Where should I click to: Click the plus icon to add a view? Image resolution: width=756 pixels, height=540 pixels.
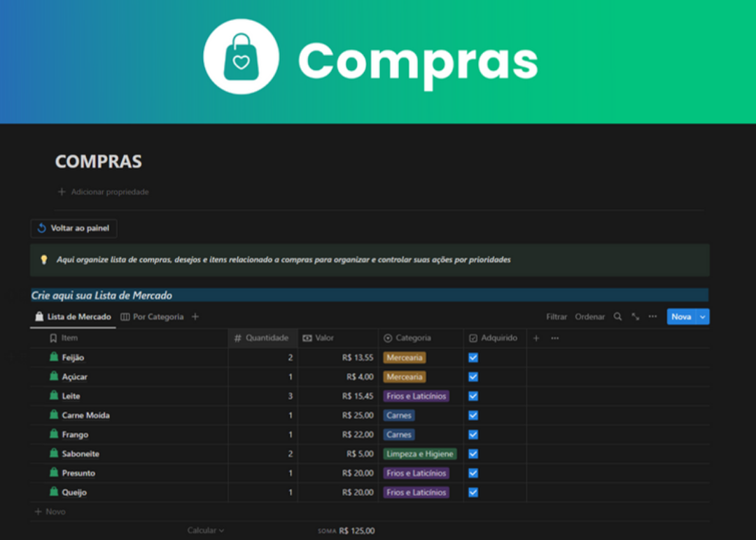pyautogui.click(x=195, y=317)
